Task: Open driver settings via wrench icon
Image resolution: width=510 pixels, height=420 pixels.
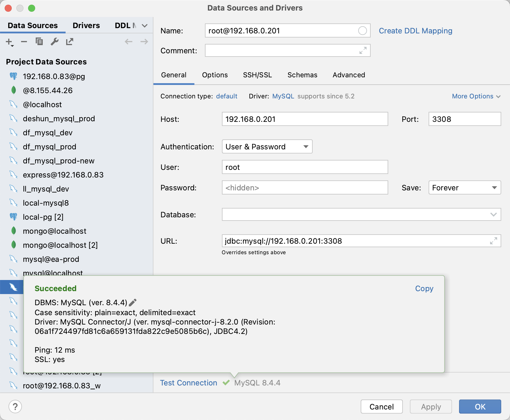Action: pyautogui.click(x=54, y=42)
